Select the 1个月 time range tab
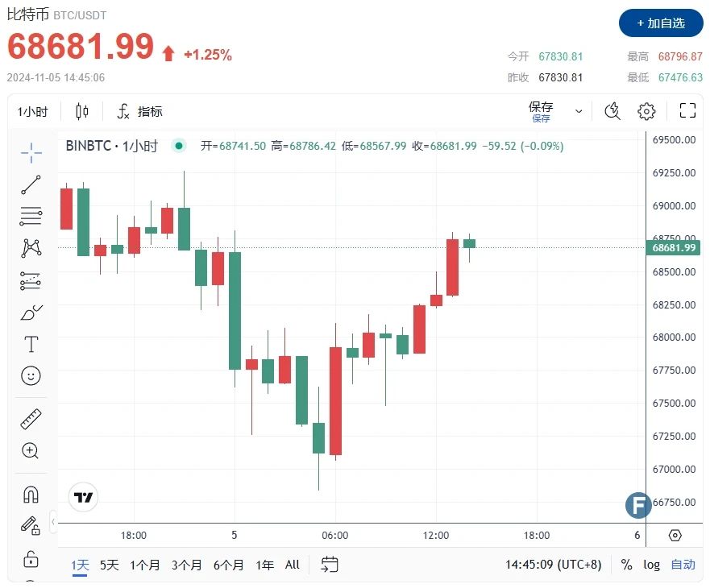The height and width of the screenshot is (588, 710). coord(144,565)
